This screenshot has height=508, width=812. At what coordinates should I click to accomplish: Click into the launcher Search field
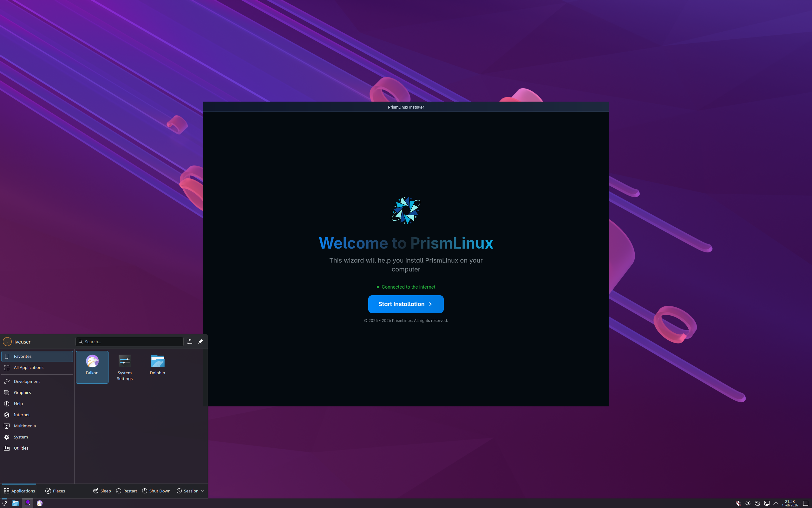(129, 342)
